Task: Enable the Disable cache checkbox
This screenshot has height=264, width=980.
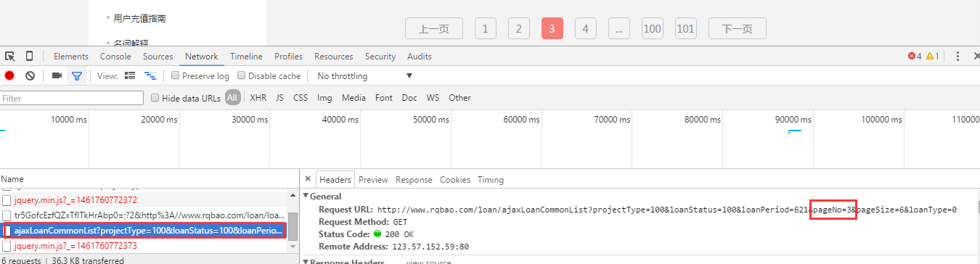Action: (241, 75)
